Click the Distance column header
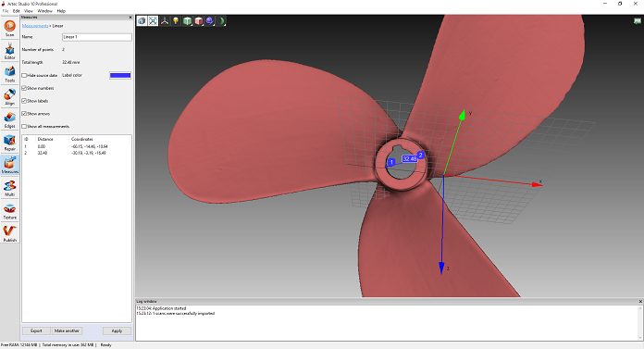 45,140
